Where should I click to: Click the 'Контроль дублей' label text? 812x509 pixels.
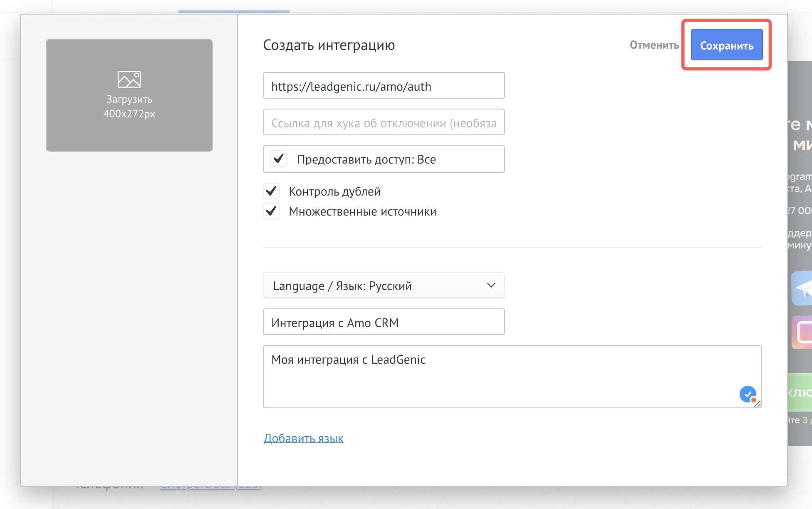click(x=334, y=191)
